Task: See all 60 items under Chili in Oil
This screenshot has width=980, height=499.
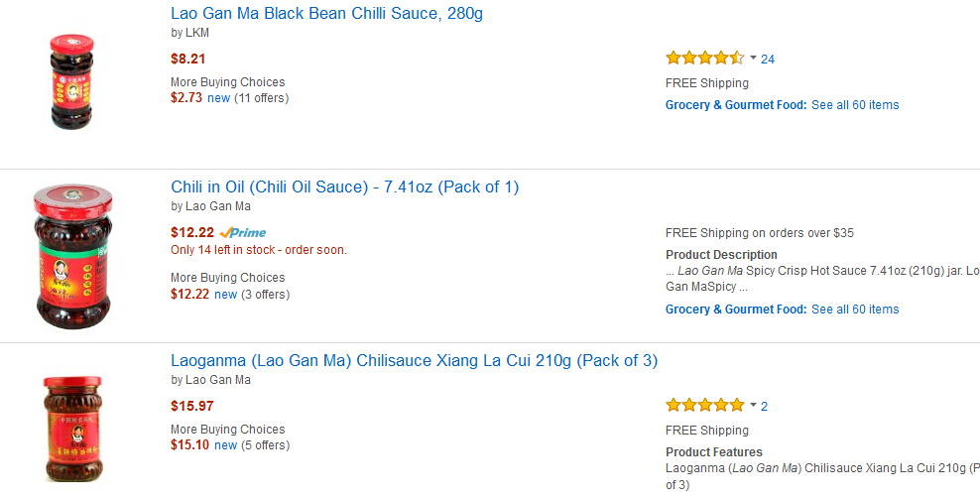Action: tap(855, 310)
